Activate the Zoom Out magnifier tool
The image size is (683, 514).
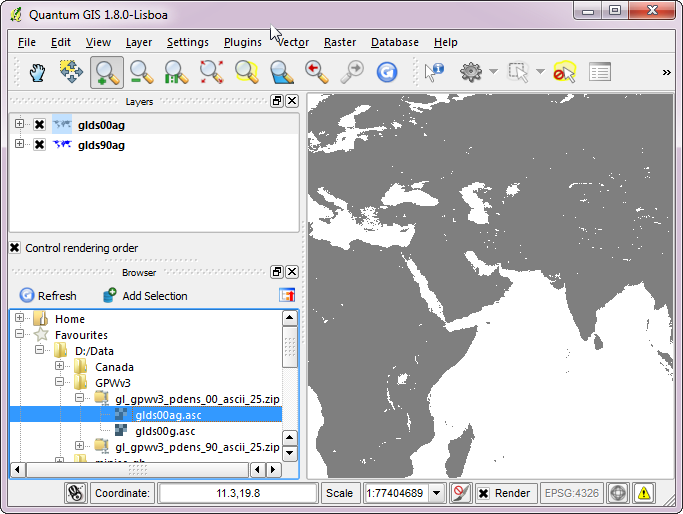click(x=141, y=72)
